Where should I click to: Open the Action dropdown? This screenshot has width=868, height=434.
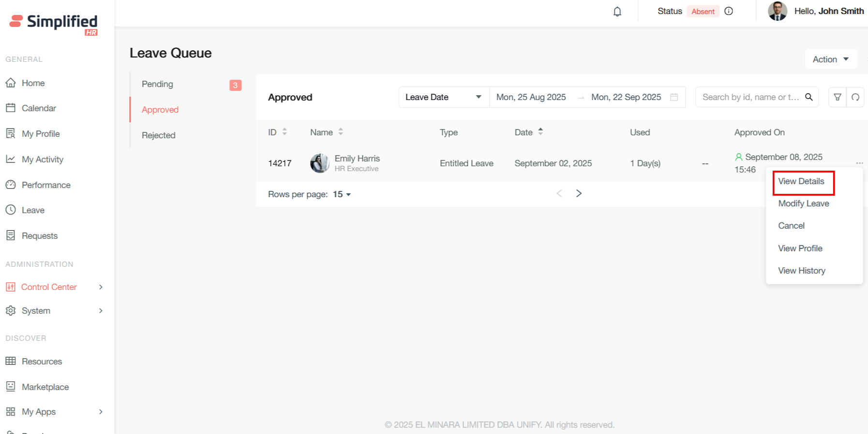click(x=831, y=59)
